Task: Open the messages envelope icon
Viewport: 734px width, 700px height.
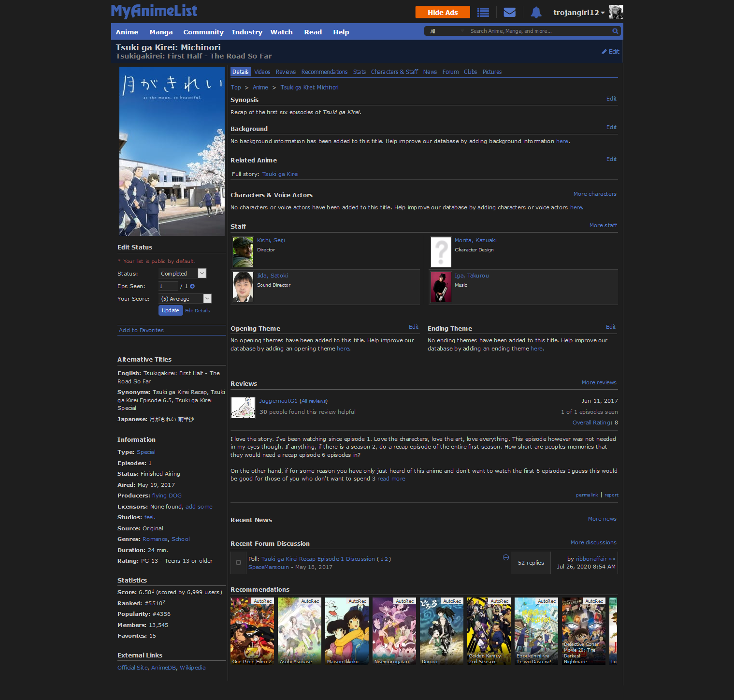Action: point(509,13)
